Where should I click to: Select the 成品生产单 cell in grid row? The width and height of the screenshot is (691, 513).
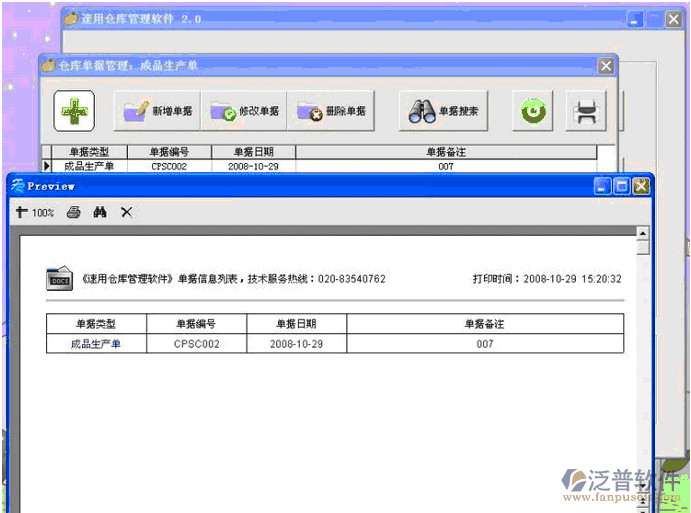click(x=89, y=166)
